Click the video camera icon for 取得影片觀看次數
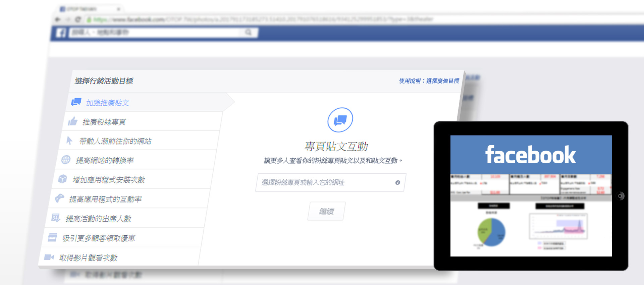The image size is (644, 285). (49, 257)
